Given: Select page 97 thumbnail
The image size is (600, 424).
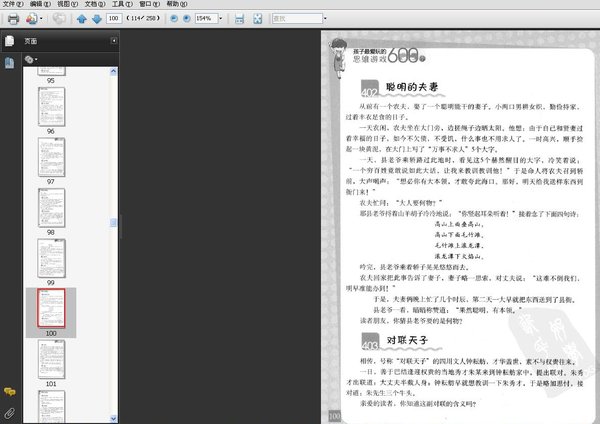Looking at the screenshot, I should pyautogui.click(x=52, y=157).
